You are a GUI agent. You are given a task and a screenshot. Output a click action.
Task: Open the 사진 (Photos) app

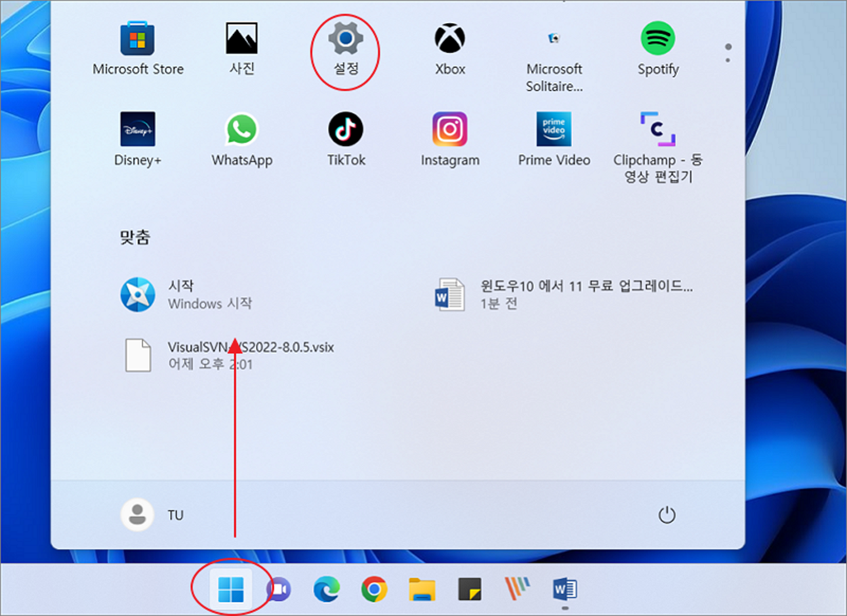click(242, 49)
